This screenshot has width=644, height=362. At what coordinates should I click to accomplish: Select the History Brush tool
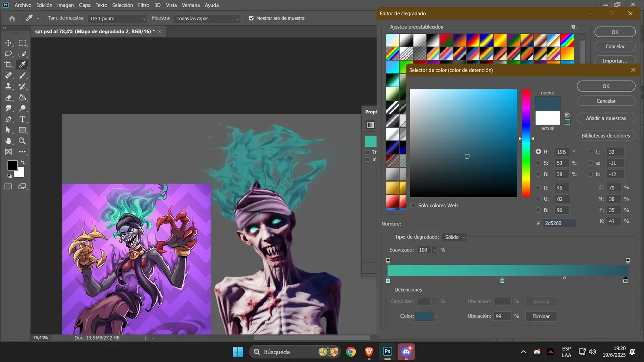[x=23, y=86]
